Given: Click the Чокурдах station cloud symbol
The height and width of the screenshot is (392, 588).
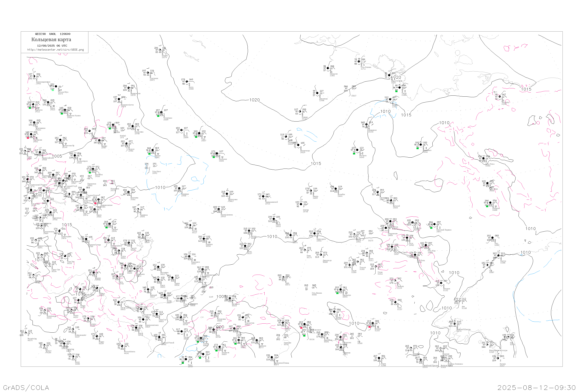Looking at the screenshot, I should [x=499, y=96].
